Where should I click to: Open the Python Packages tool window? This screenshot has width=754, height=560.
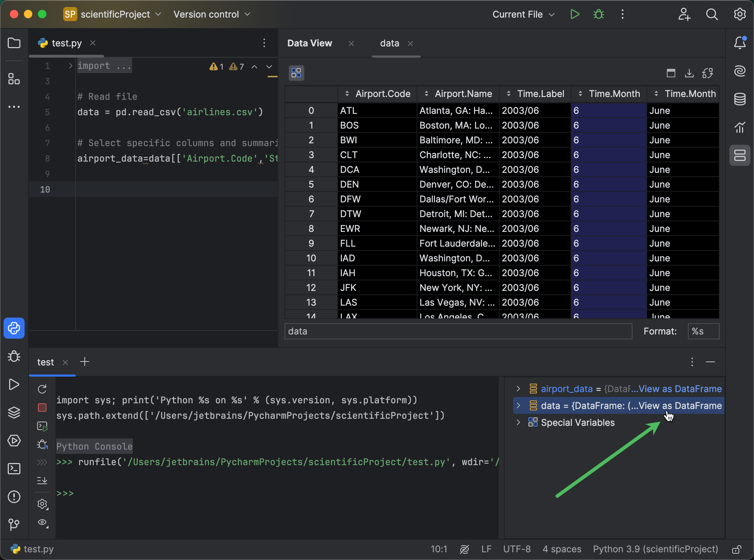(14, 412)
